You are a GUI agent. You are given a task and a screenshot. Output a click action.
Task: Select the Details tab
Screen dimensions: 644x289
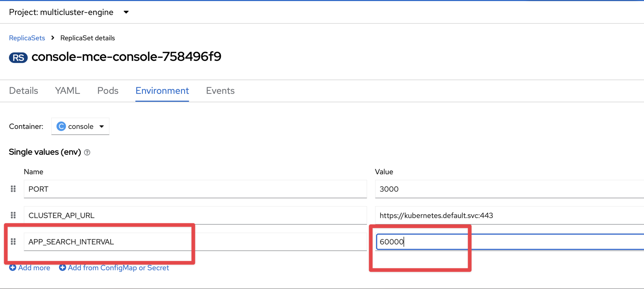[x=23, y=90]
